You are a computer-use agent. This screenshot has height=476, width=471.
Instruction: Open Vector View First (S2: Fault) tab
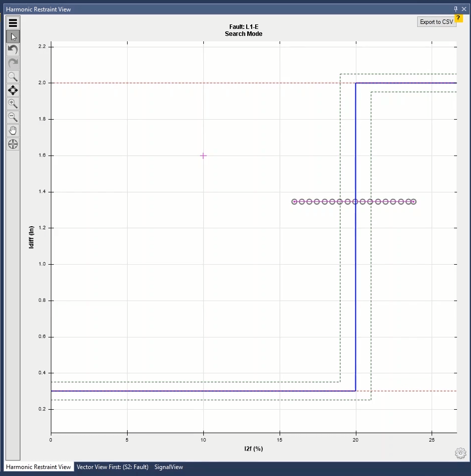112,467
